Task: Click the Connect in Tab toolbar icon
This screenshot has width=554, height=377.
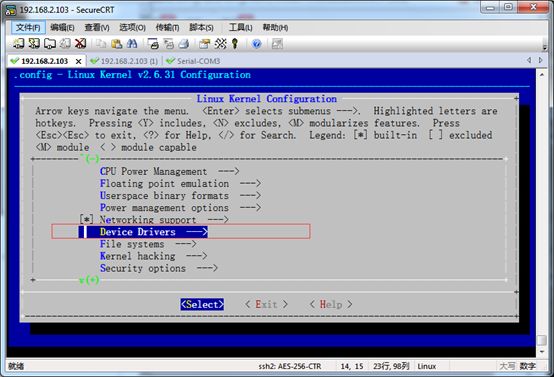Action: (x=49, y=43)
